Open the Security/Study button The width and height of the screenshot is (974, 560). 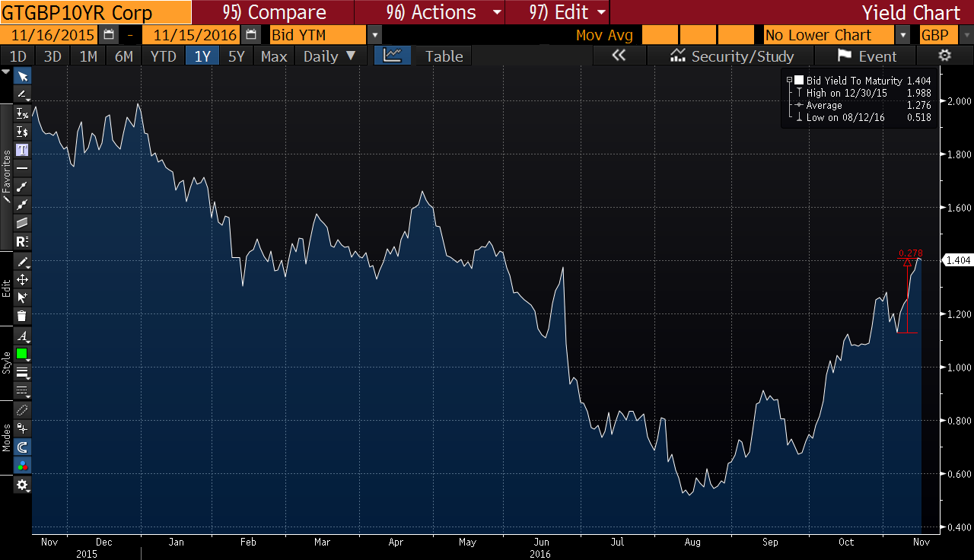pyautogui.click(x=731, y=56)
